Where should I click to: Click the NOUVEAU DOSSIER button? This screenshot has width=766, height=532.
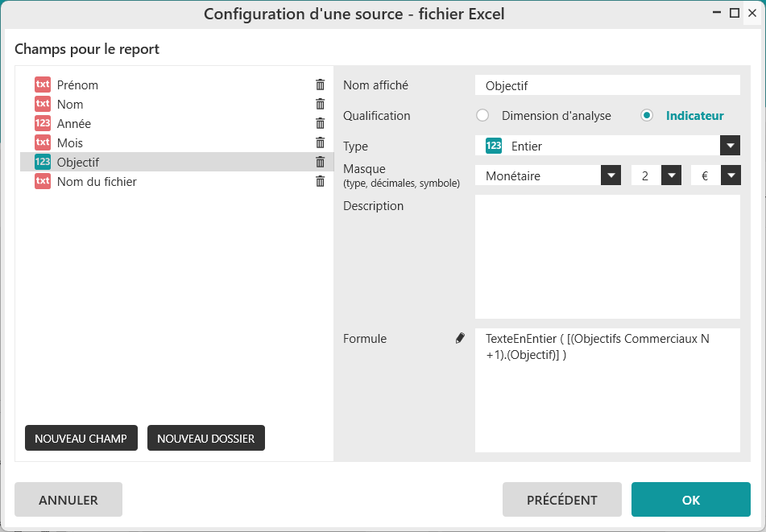click(x=205, y=438)
